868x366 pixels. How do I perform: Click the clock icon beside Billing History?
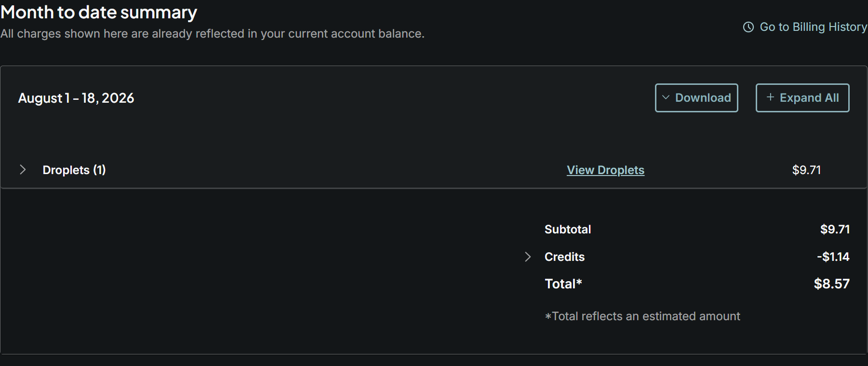coord(748,27)
